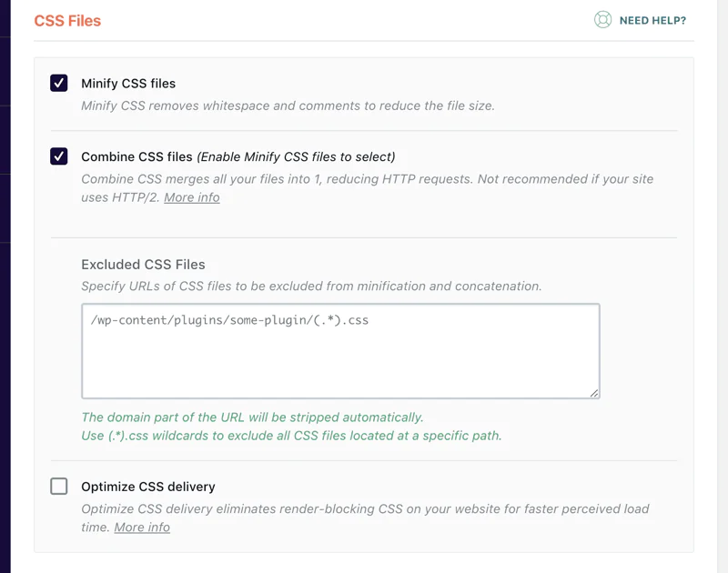Image resolution: width=728 pixels, height=573 pixels.
Task: Click the lifebuoy help icon
Action: pyautogui.click(x=602, y=19)
